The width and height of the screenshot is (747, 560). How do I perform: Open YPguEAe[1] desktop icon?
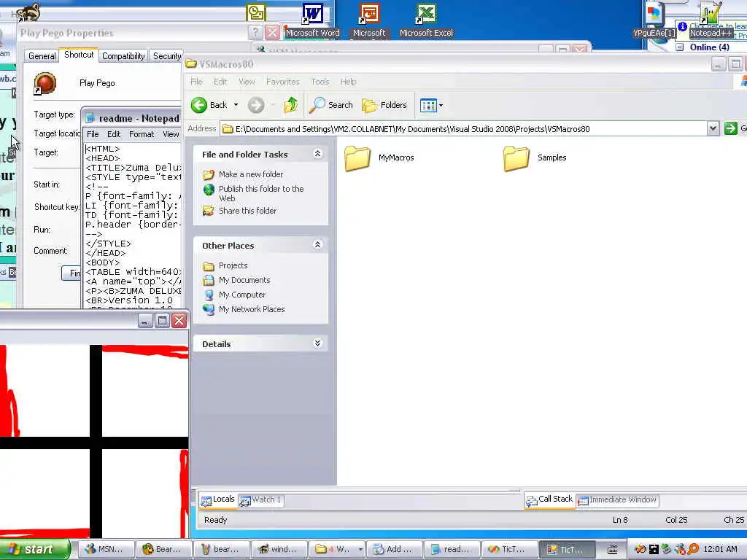point(654,20)
